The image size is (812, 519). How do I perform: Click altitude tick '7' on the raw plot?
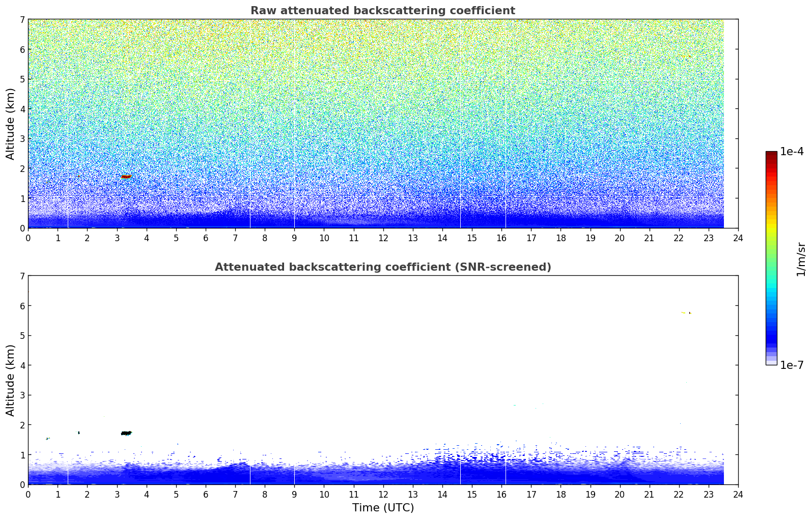pyautogui.click(x=22, y=20)
